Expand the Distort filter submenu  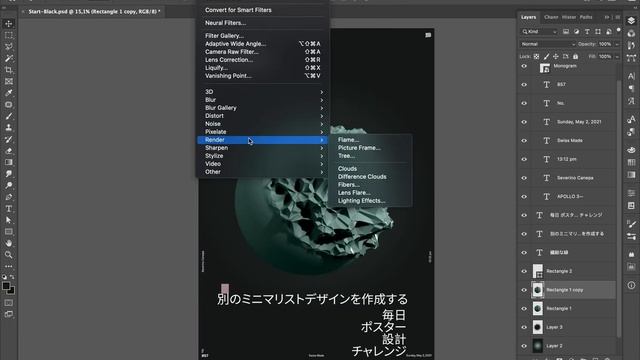[263, 116]
